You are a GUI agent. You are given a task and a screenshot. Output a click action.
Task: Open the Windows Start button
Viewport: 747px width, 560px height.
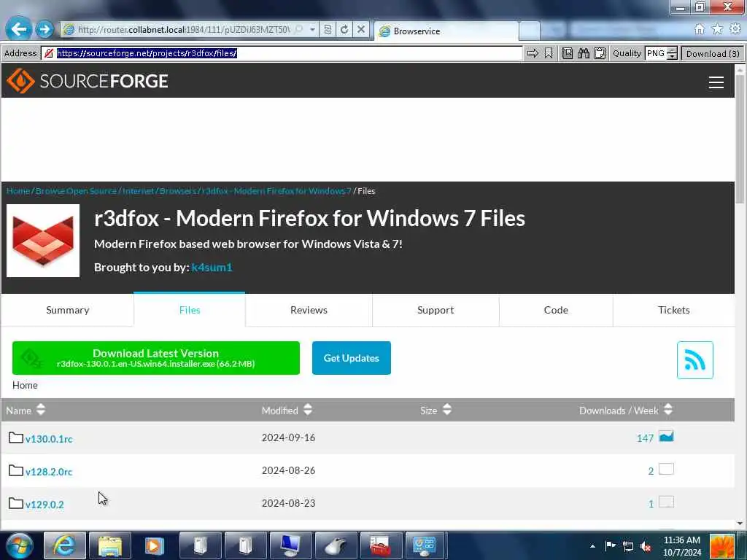point(19,545)
